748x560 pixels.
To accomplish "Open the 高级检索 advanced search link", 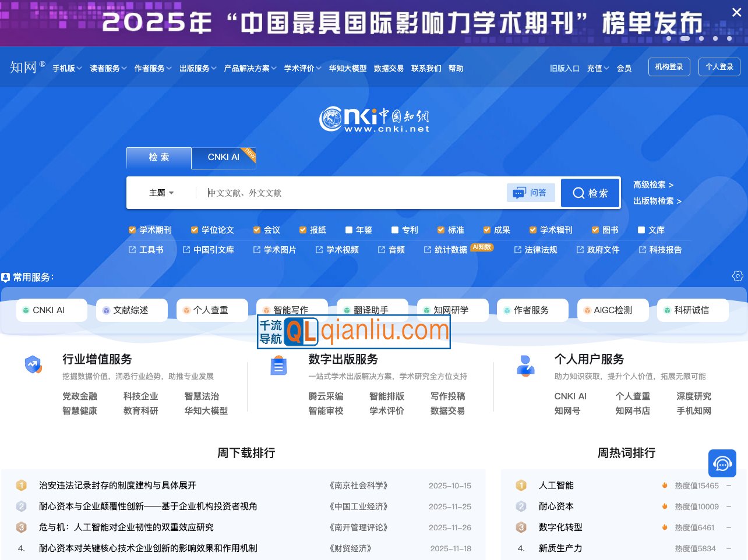I will [x=651, y=185].
